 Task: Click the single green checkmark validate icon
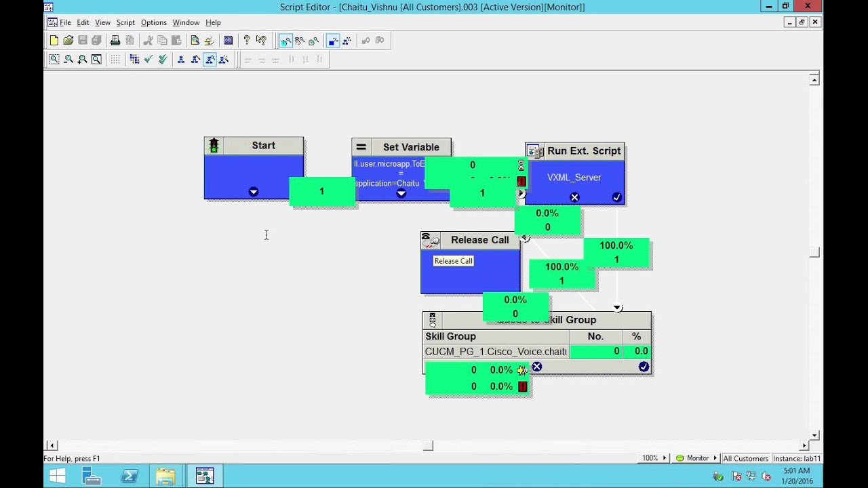(149, 60)
